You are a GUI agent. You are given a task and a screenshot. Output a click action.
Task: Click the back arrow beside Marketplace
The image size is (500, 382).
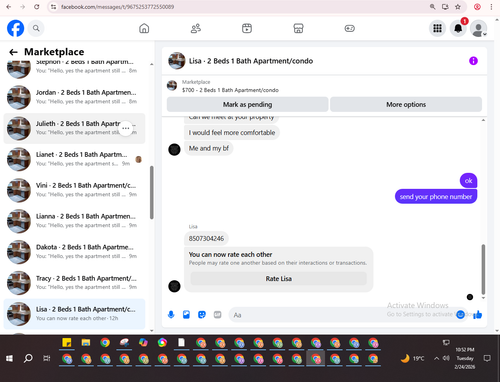point(13,52)
